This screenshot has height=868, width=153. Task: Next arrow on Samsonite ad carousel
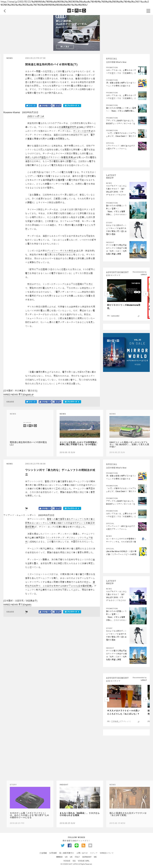146,294
